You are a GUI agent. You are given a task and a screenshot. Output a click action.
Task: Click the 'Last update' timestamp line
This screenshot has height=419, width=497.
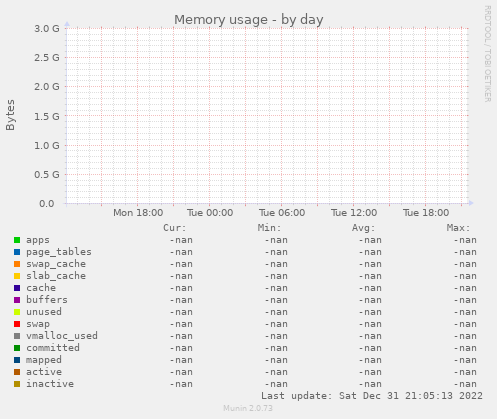[x=372, y=396]
